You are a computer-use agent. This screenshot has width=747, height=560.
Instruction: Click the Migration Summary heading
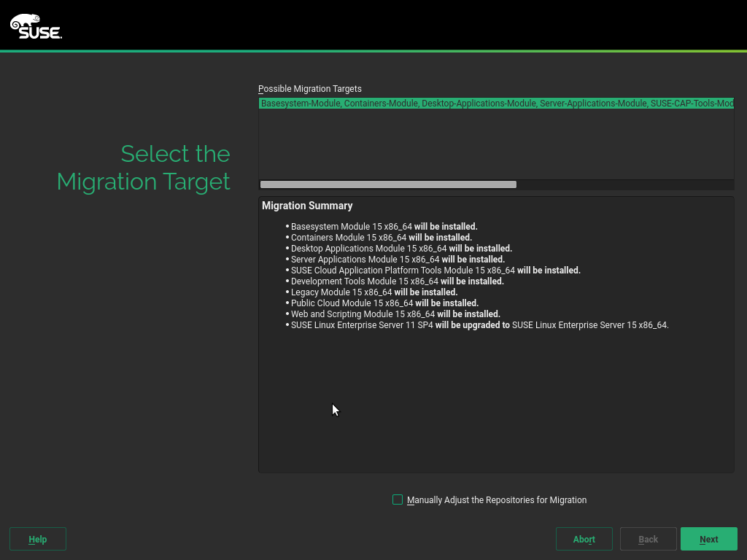coord(307,206)
